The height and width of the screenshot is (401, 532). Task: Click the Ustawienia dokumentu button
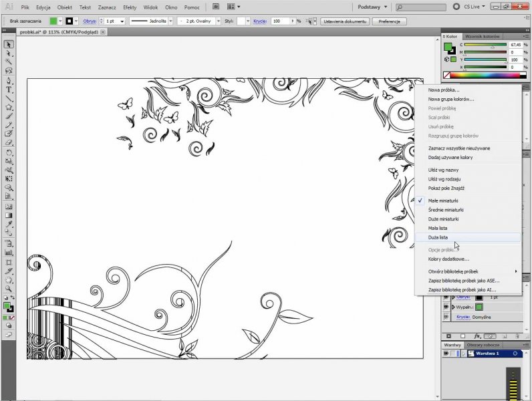click(x=344, y=21)
